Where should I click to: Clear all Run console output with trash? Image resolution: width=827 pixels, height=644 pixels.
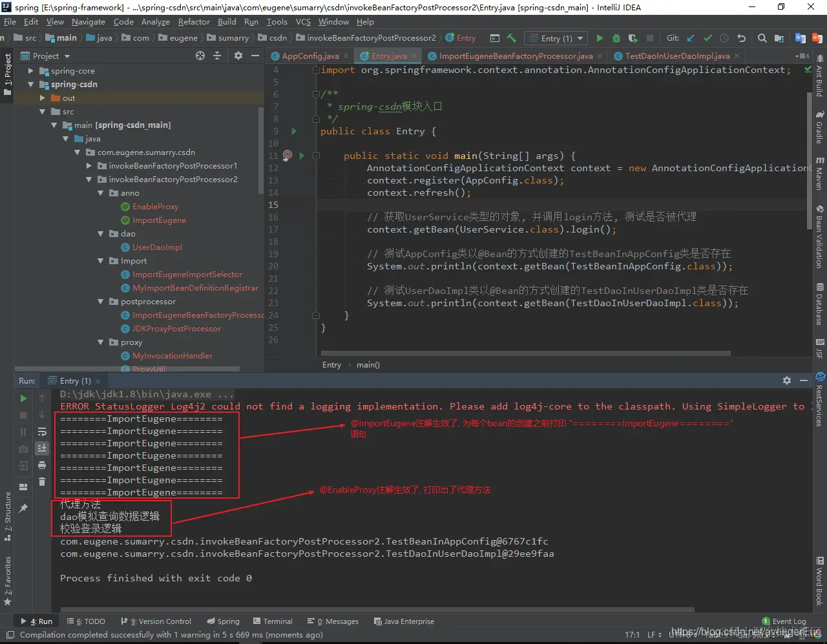tap(42, 481)
